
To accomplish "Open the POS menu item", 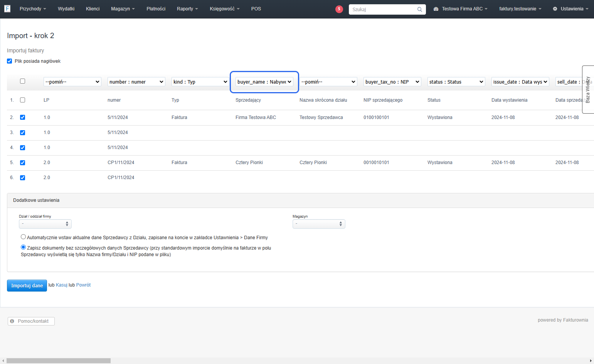I will pos(256,9).
